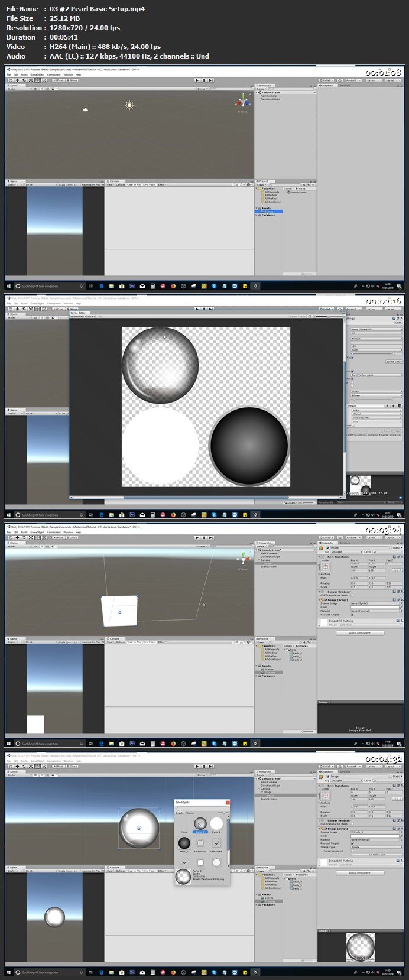Select Hand tool in the 00:04:32 frame toolbar

[x=11, y=766]
